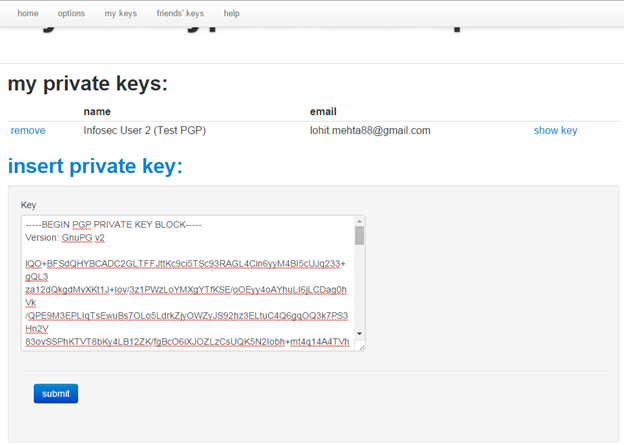
Task: Click the textarea resize handle corner
Action: (x=361, y=347)
